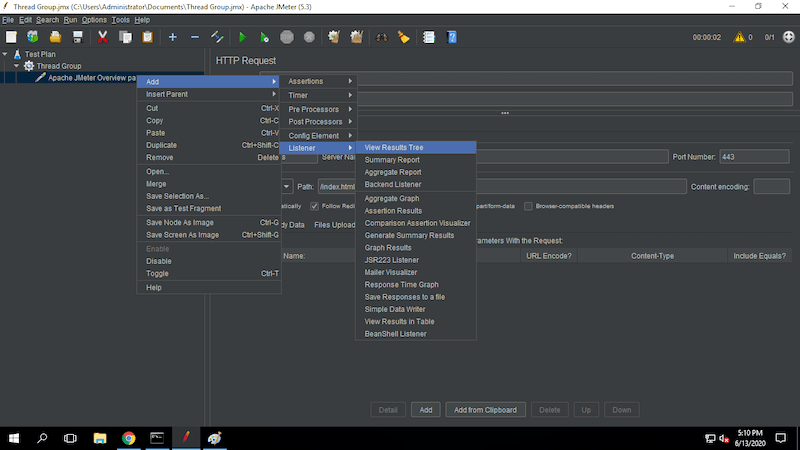The image size is (800, 450).
Task: Click the Reset Search toolbar icon
Action: tap(404, 37)
